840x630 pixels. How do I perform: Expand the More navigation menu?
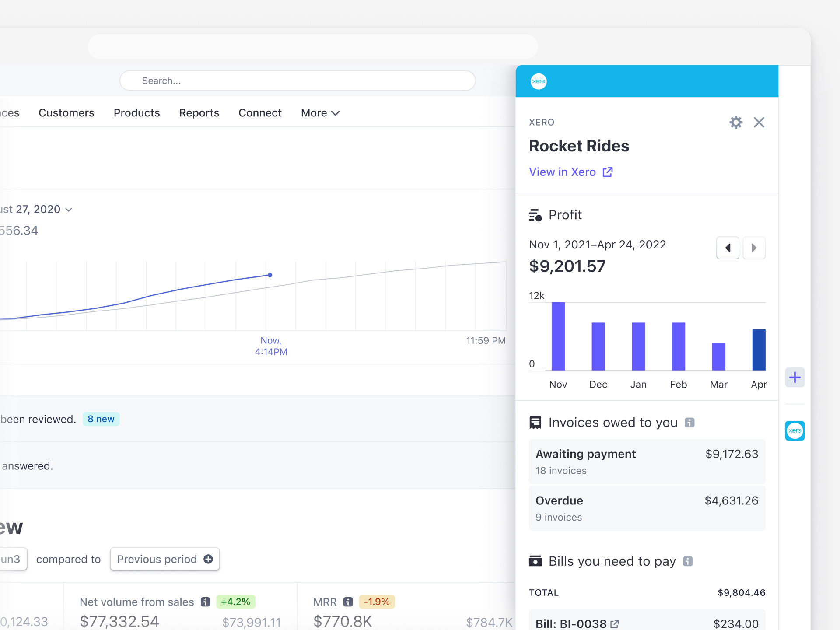click(x=320, y=113)
